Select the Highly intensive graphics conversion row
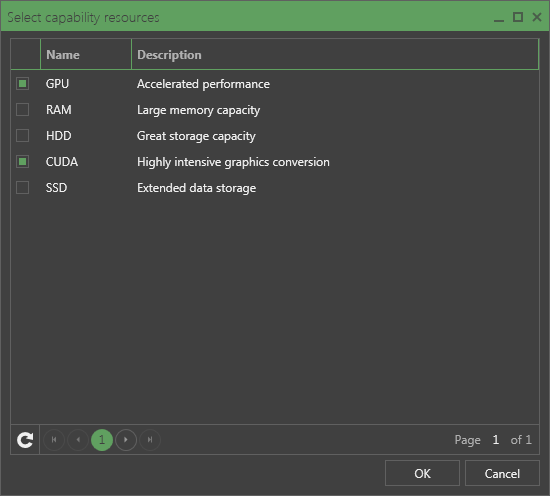Viewport: 550px width, 496px height. (275, 162)
